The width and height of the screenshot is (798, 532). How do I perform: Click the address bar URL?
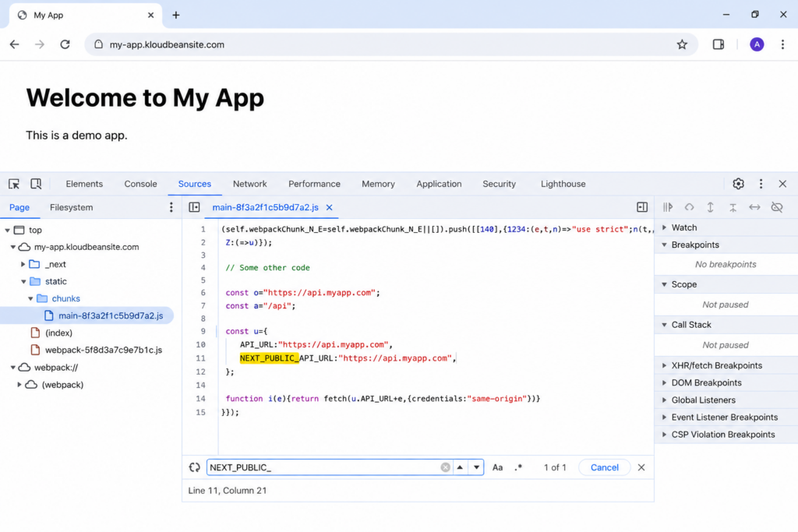pos(167,44)
